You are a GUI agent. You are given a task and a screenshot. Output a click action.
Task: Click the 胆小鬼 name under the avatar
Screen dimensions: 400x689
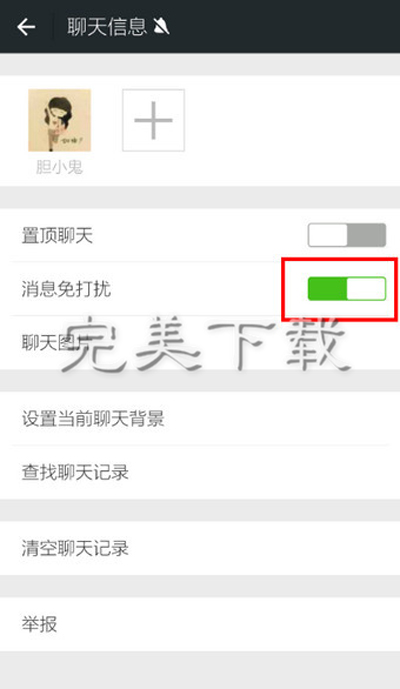tap(59, 167)
